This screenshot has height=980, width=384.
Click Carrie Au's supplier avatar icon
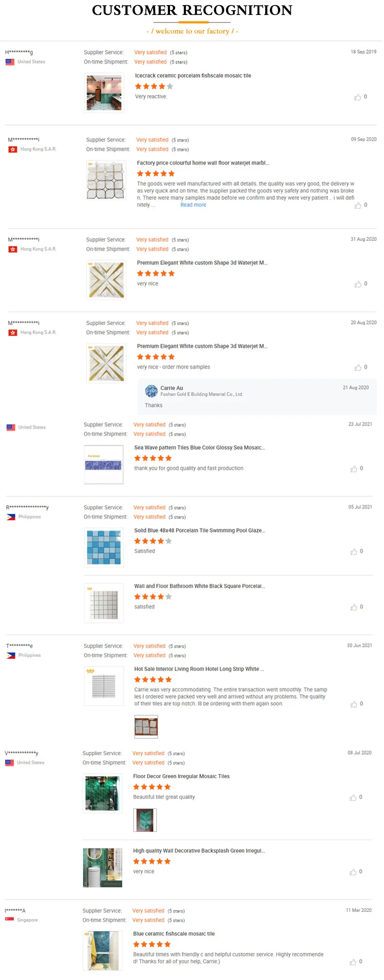click(x=151, y=391)
